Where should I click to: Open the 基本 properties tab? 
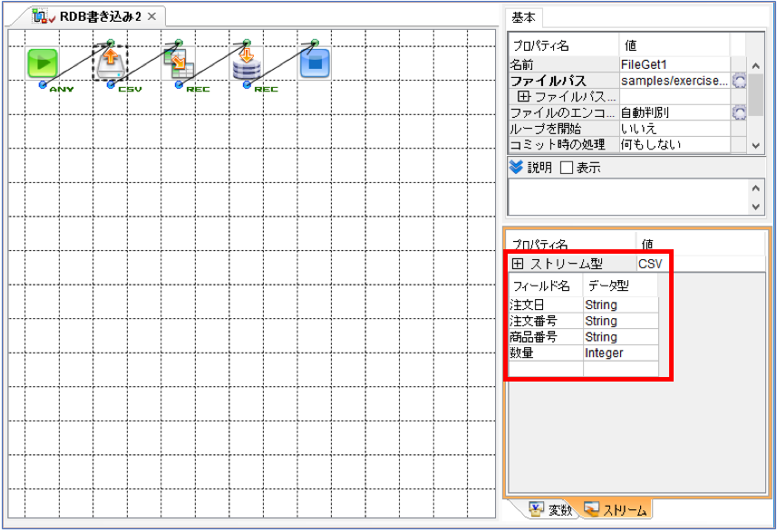pos(524,18)
